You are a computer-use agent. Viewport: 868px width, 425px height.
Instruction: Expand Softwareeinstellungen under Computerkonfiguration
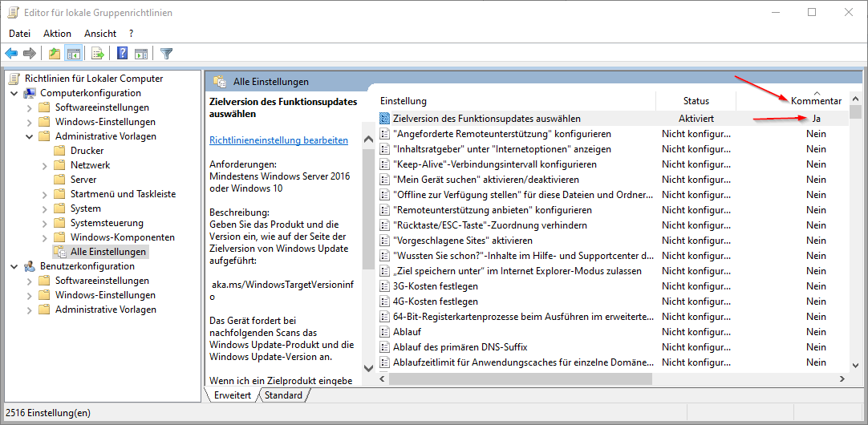point(29,107)
